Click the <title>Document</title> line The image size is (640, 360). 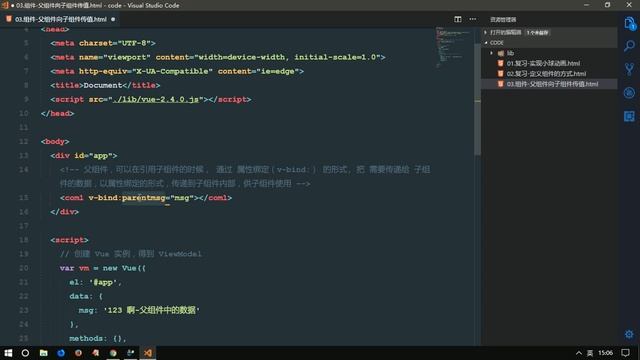105,85
